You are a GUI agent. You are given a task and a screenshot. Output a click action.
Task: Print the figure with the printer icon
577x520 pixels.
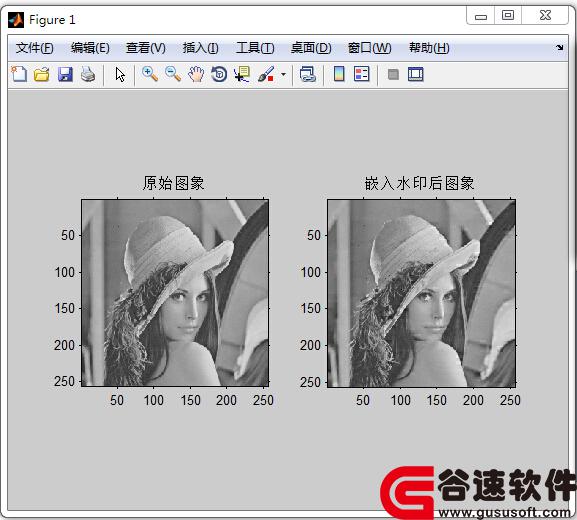coord(88,74)
